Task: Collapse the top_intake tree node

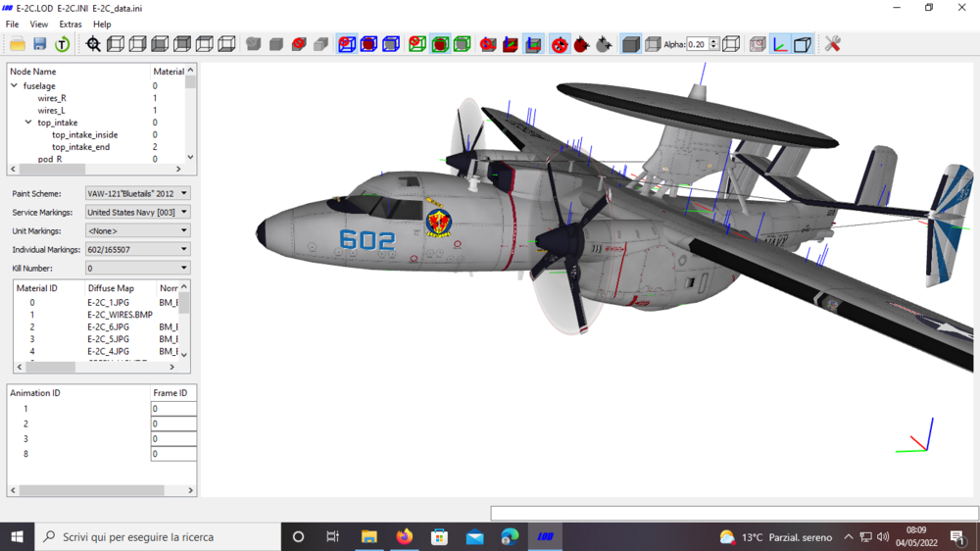Action: point(28,123)
